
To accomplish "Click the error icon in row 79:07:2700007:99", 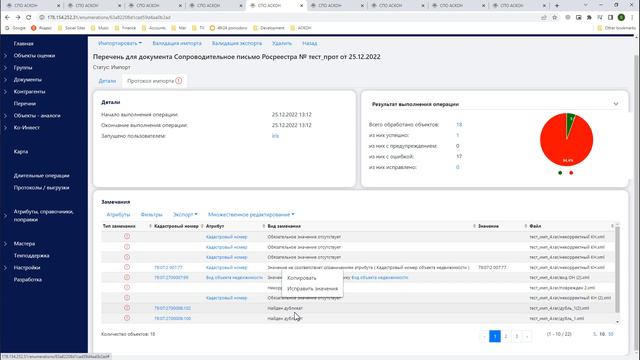I will point(127,277).
